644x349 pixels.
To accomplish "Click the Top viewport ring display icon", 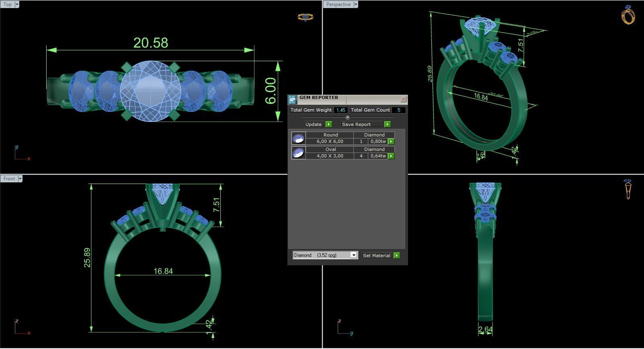I will (x=305, y=17).
